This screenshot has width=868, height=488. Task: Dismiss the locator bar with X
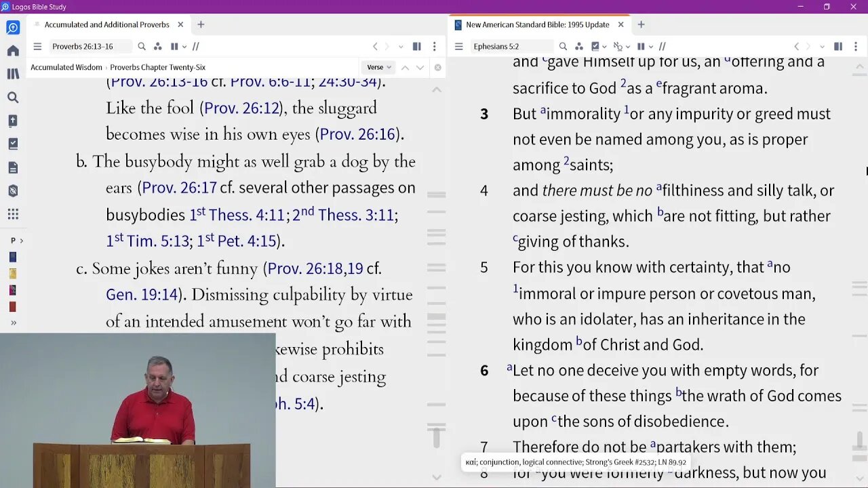pos(437,67)
